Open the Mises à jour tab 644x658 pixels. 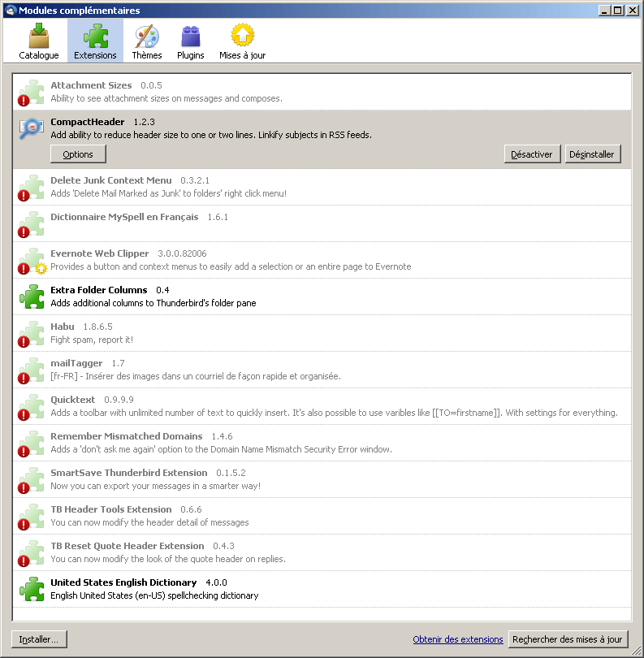tap(243, 41)
